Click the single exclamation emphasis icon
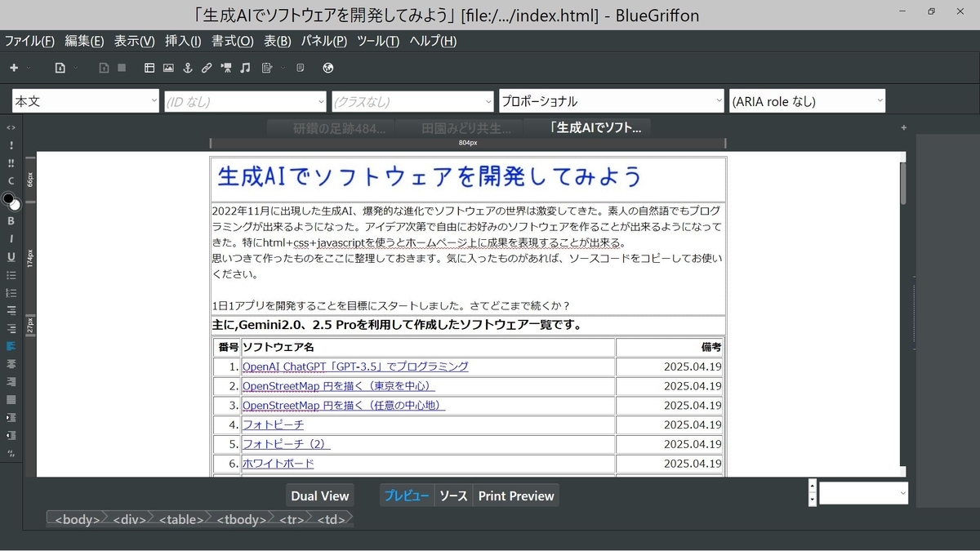980x551 pixels. (x=11, y=145)
